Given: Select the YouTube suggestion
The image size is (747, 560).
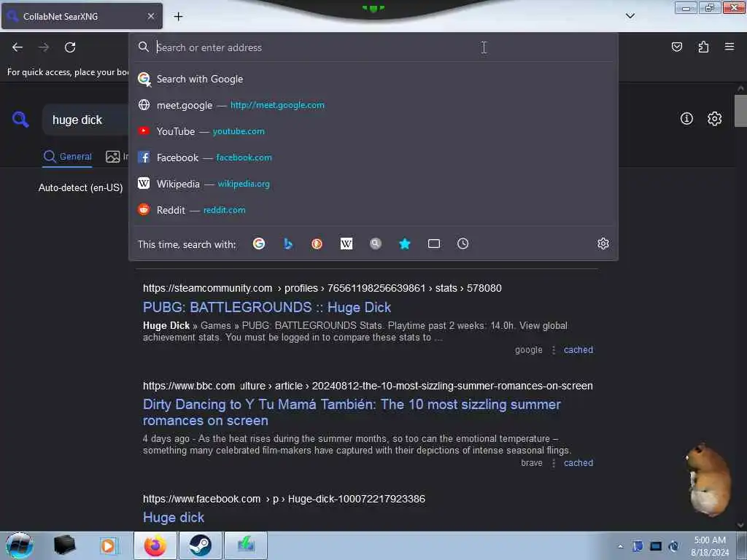Looking at the screenshot, I should 373,131.
